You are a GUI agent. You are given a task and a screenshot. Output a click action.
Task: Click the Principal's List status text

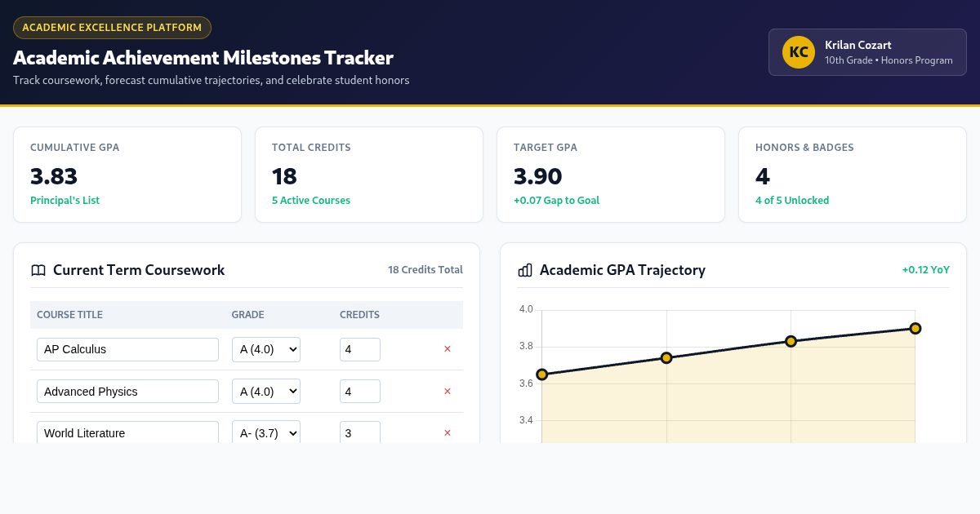pos(65,201)
